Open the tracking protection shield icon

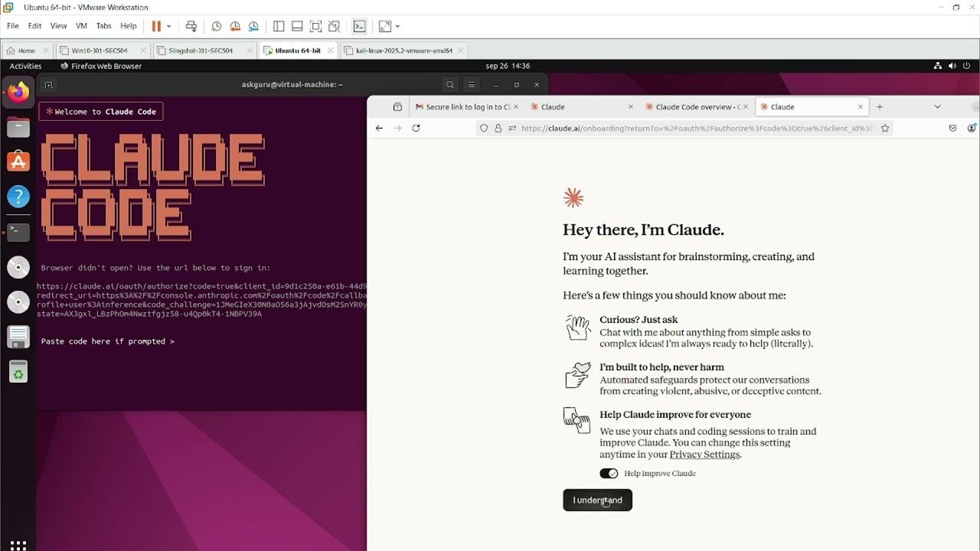(x=484, y=128)
